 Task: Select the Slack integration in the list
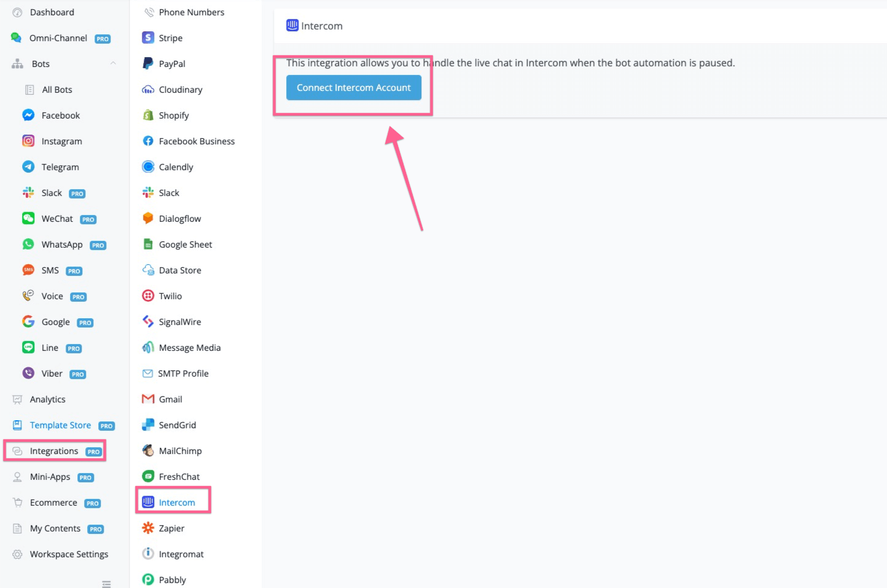point(169,193)
